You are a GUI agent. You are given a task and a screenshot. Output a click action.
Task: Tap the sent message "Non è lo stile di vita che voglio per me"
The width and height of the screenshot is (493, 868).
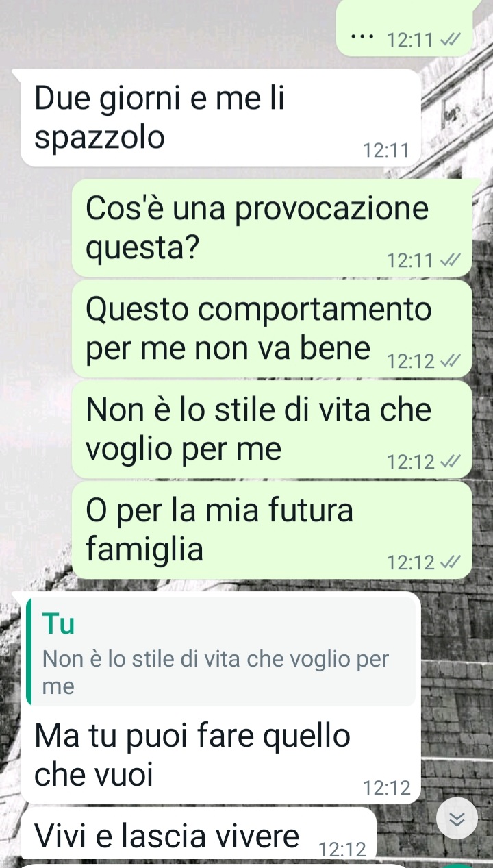pyautogui.click(x=272, y=430)
